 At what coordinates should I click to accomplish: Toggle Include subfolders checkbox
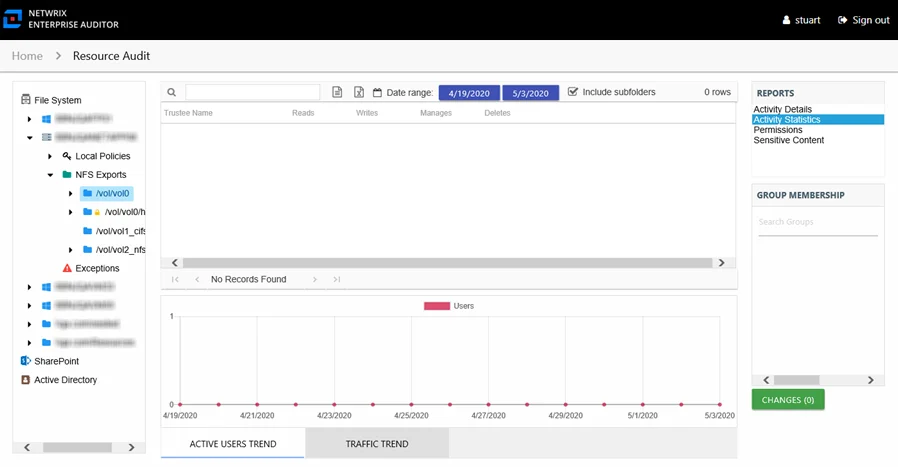click(x=573, y=92)
